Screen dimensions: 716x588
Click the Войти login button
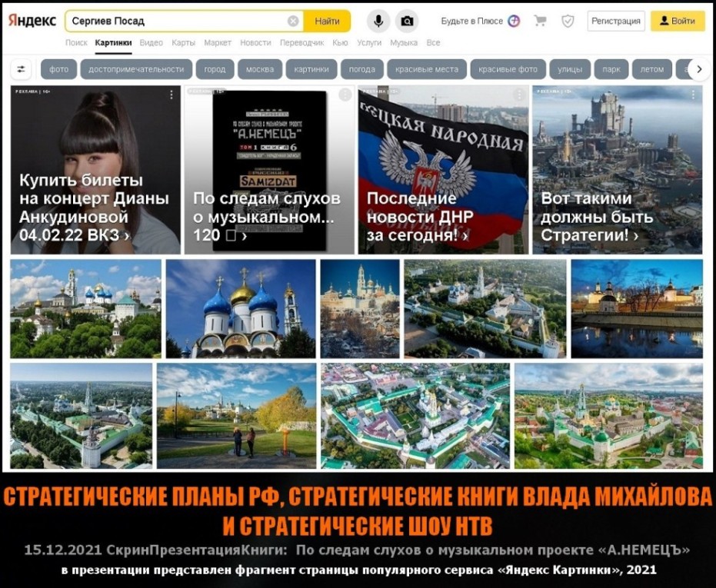pyautogui.click(x=678, y=21)
